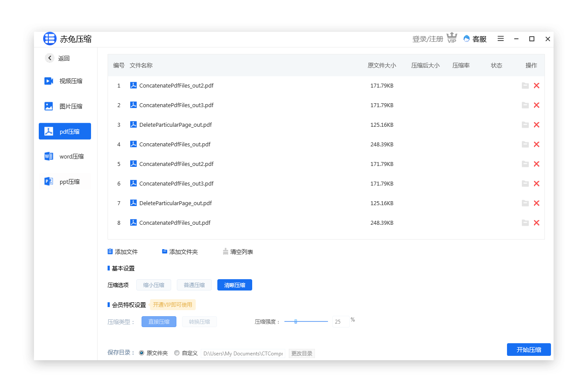This screenshot has width=588, height=392.
Task: Click the 返回 back arrow
Action: (50, 58)
